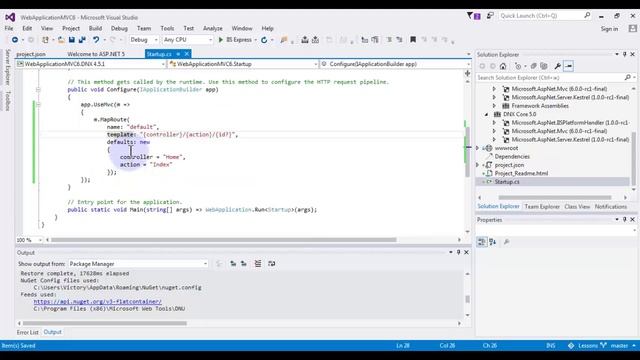
Task: Click Show All Files in Solution Explorer
Action: [544, 66]
